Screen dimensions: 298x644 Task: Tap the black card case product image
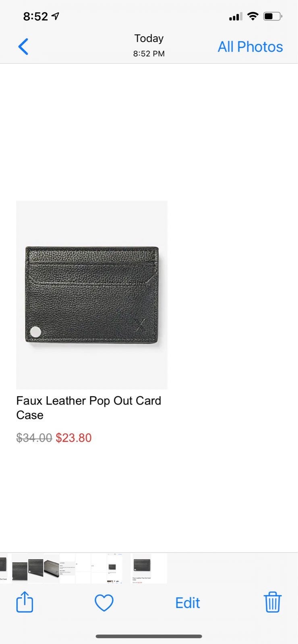click(x=92, y=295)
